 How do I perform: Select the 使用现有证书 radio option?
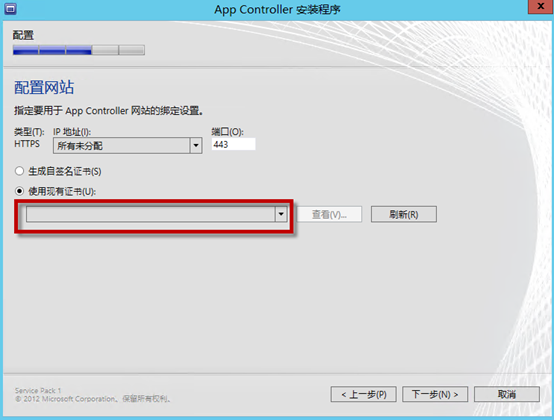pyautogui.click(x=19, y=191)
